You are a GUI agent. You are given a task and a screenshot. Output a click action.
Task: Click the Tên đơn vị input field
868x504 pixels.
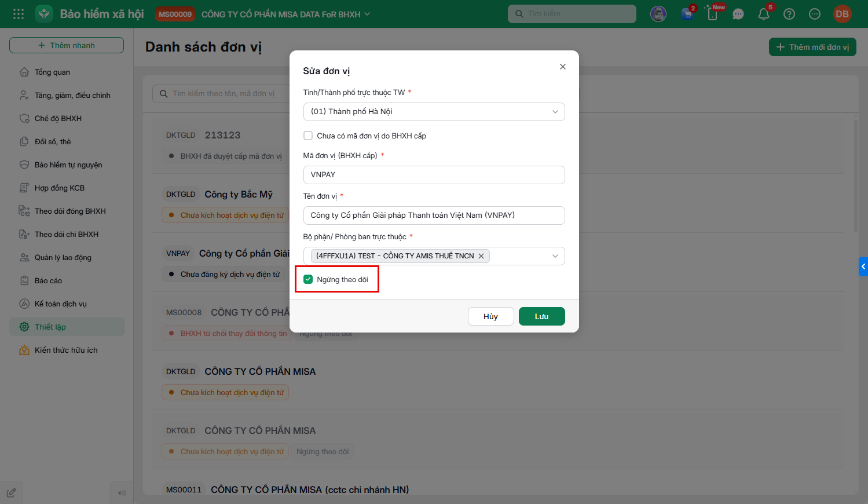pyautogui.click(x=434, y=216)
